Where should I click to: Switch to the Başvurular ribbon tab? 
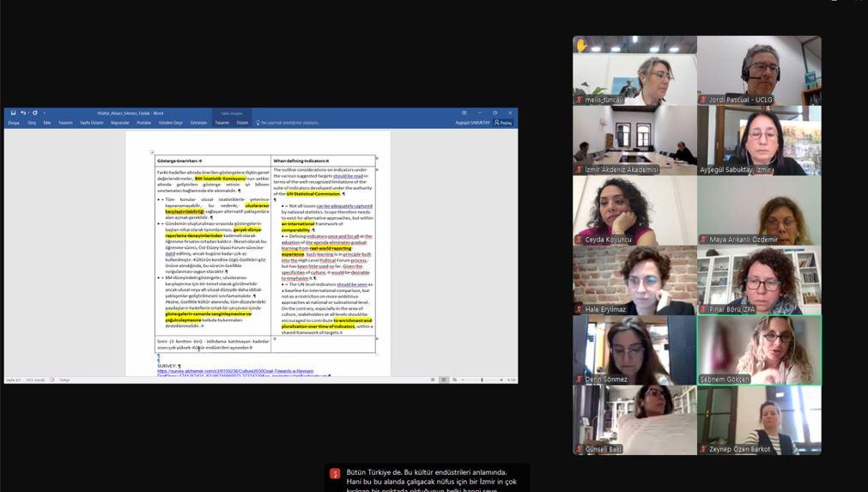pyautogui.click(x=119, y=123)
